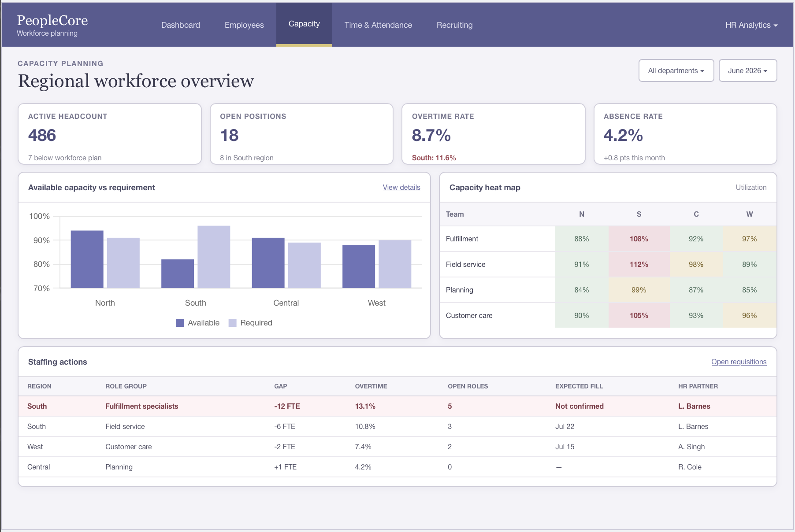Click the 13.1% overtime value
795x532 pixels.
click(365, 406)
